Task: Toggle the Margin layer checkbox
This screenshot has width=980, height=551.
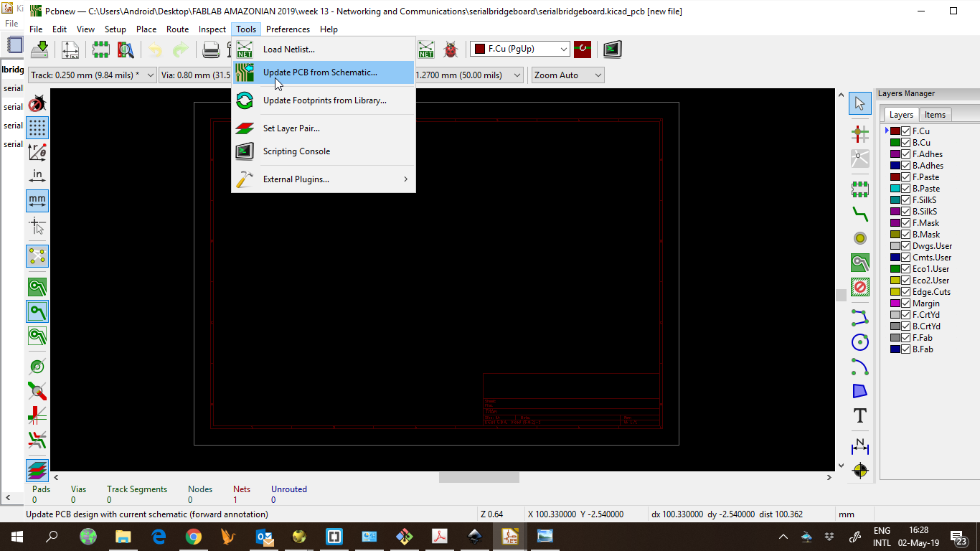Action: click(x=906, y=303)
